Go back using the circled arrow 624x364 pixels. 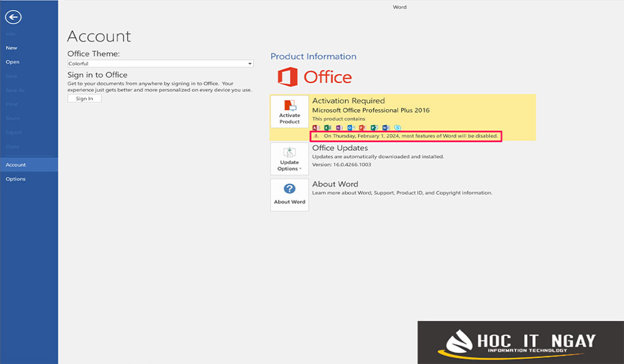13,17
